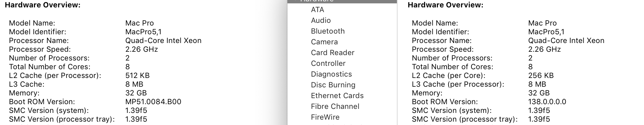Viewport: 644px width, 125px height.
Task: Open the Disc Burning section
Action: (x=333, y=85)
